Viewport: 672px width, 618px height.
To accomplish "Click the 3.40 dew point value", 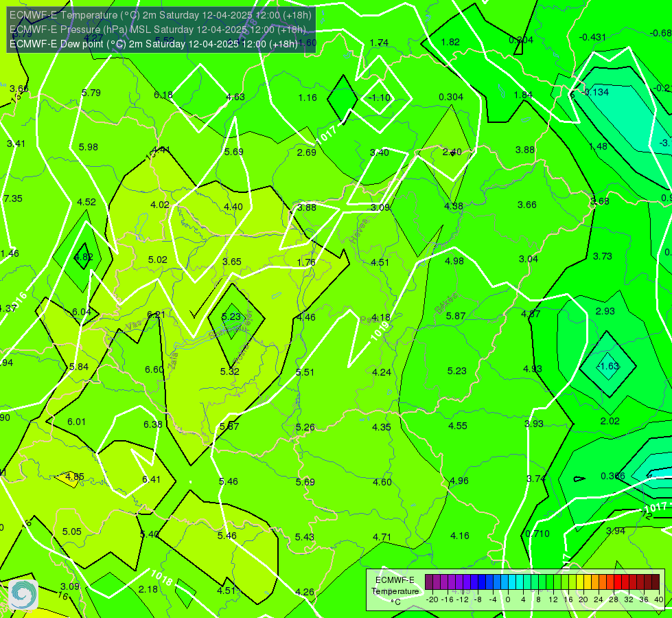I will pos(380,152).
